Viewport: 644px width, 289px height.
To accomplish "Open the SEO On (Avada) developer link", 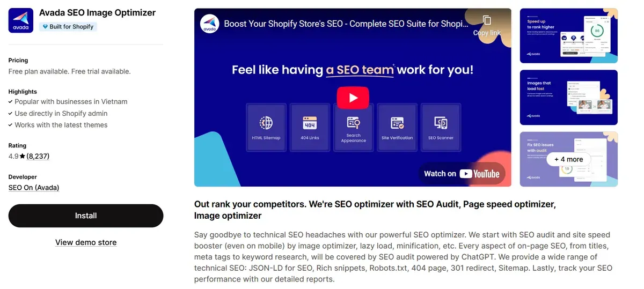I will coord(34,188).
